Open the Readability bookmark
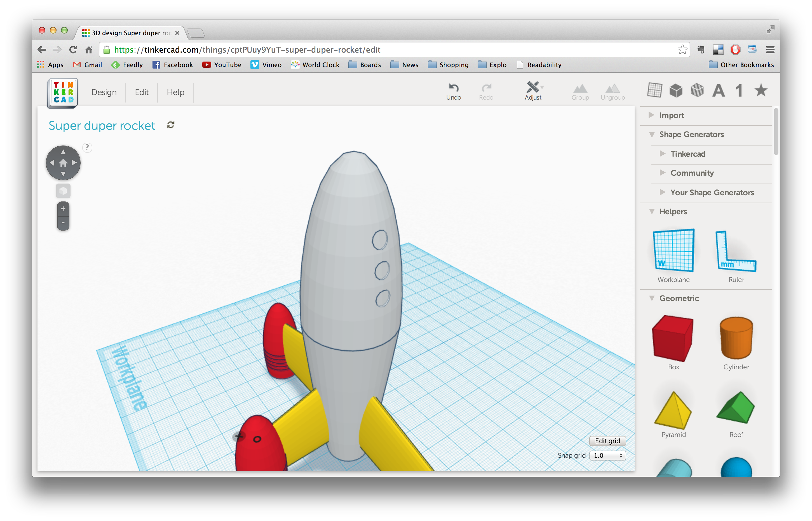The image size is (812, 521). point(539,65)
